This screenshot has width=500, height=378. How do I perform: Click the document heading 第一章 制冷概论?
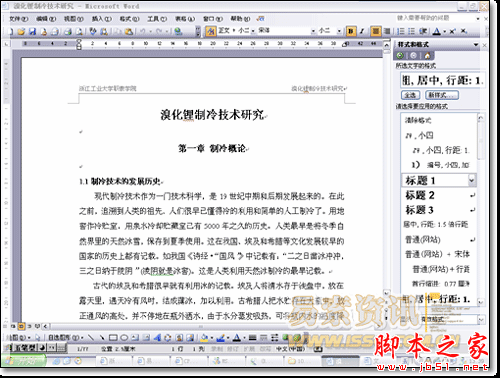point(212,148)
